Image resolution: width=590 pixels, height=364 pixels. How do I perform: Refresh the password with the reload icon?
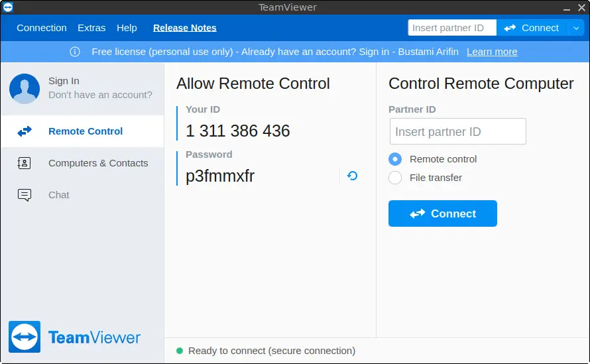352,176
